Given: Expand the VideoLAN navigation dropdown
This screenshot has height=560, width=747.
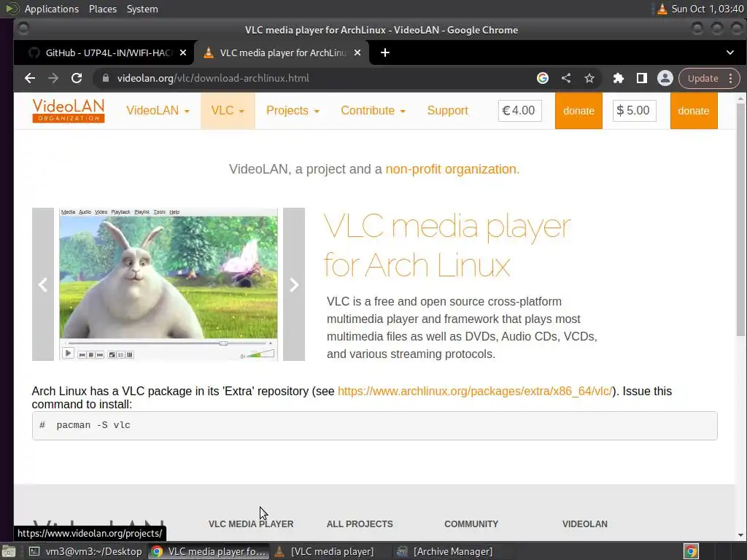Looking at the screenshot, I should click(158, 111).
